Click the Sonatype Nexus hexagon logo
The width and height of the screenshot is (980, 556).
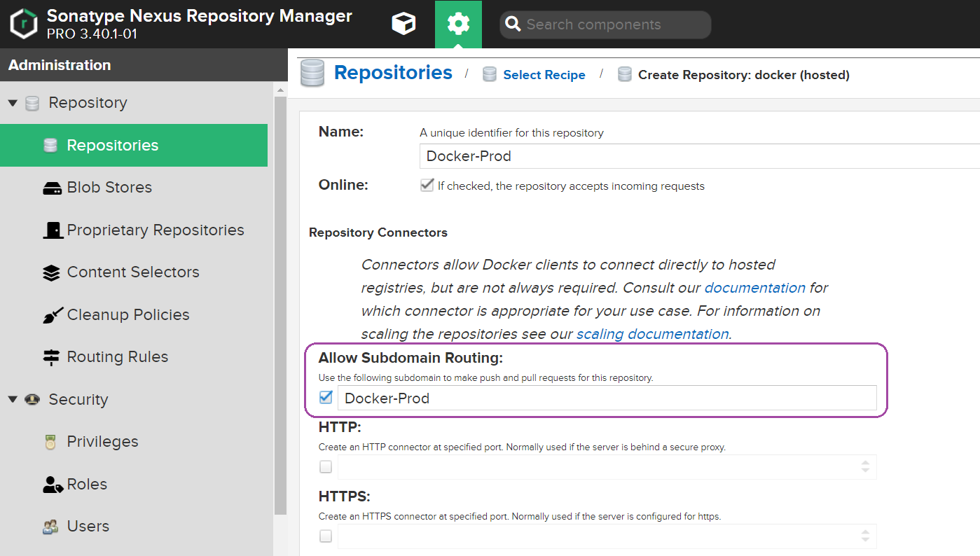23,25
